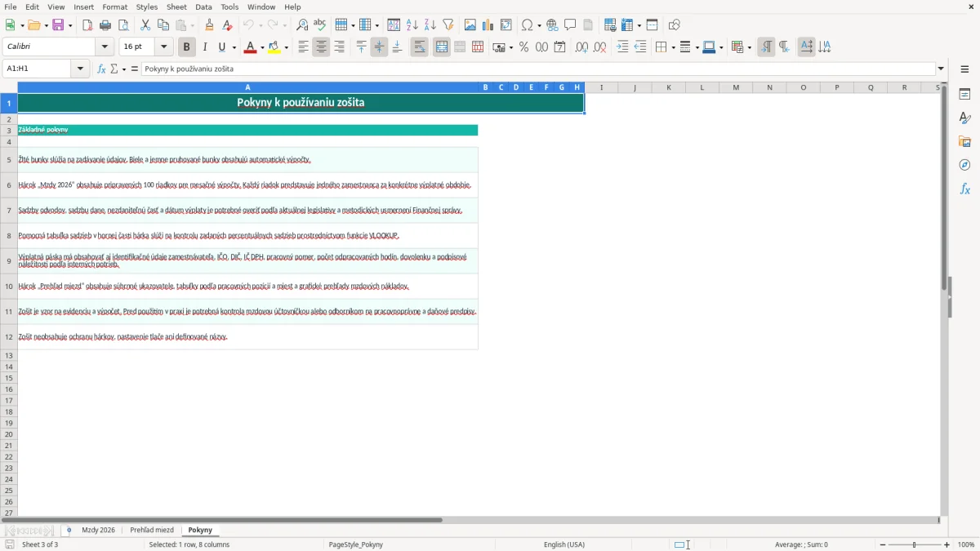Screen dimensions: 980x551
Task: Open the Function Wizard beside the formula bar
Action: (101, 69)
